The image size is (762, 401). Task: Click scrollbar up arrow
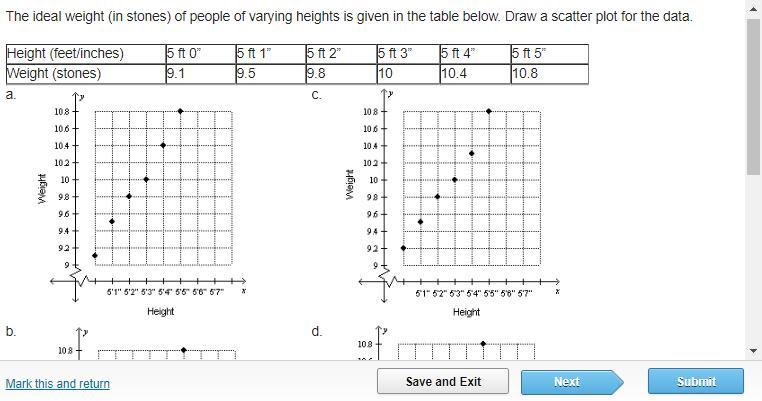click(x=754, y=9)
